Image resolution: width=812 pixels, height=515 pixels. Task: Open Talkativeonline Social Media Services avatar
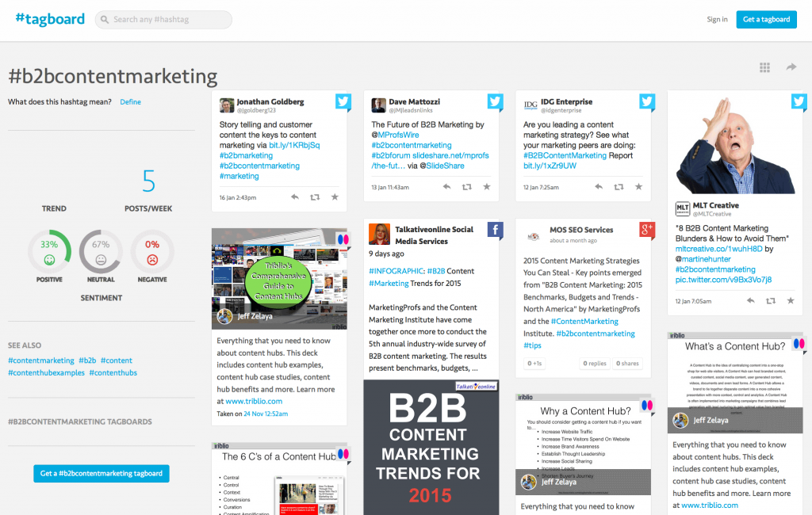click(x=379, y=234)
